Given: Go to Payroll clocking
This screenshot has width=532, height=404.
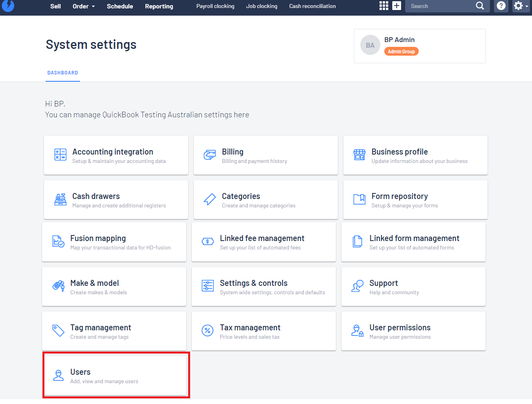Looking at the screenshot, I should [x=215, y=6].
